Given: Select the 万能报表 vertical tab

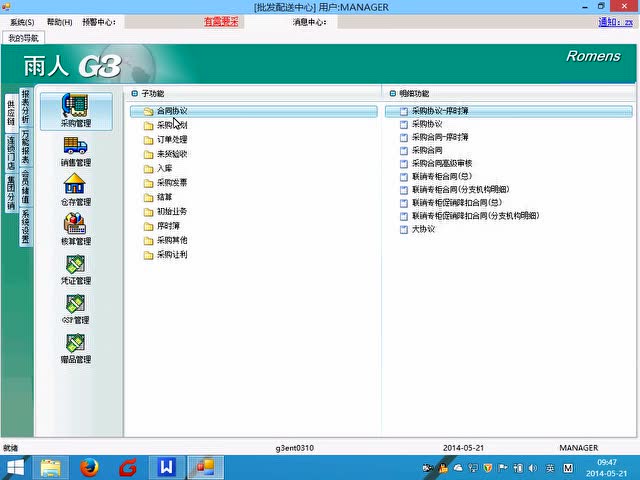Looking at the screenshot, I should (26, 147).
